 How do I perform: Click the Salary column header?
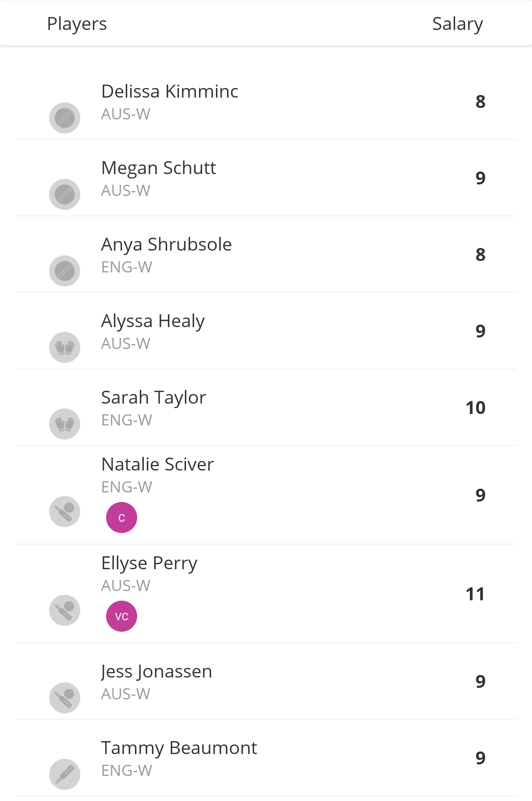[457, 24]
